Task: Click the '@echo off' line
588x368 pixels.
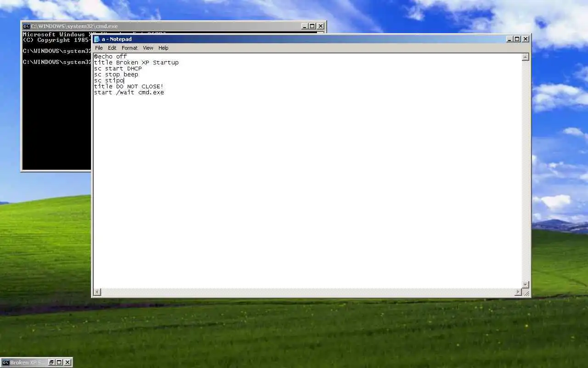Action: click(x=110, y=57)
